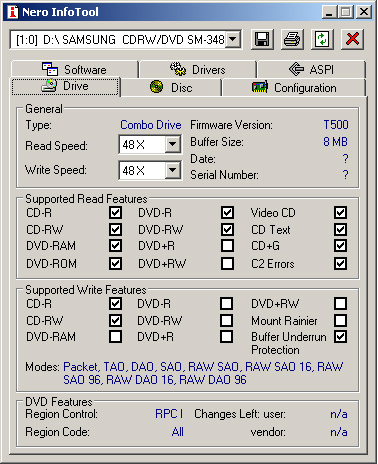
Task: Click the vendor n/a value
Action: [x=339, y=432]
